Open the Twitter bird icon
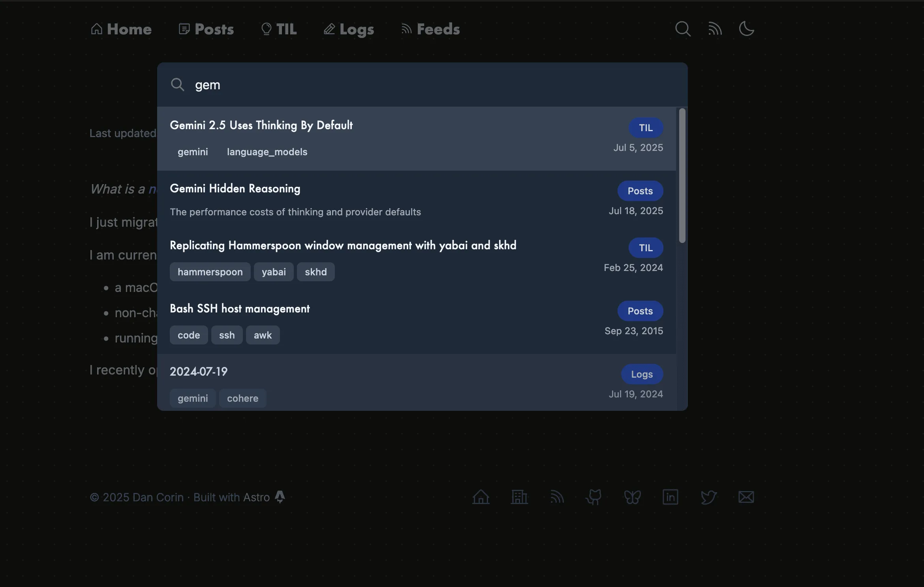924x587 pixels. (708, 497)
